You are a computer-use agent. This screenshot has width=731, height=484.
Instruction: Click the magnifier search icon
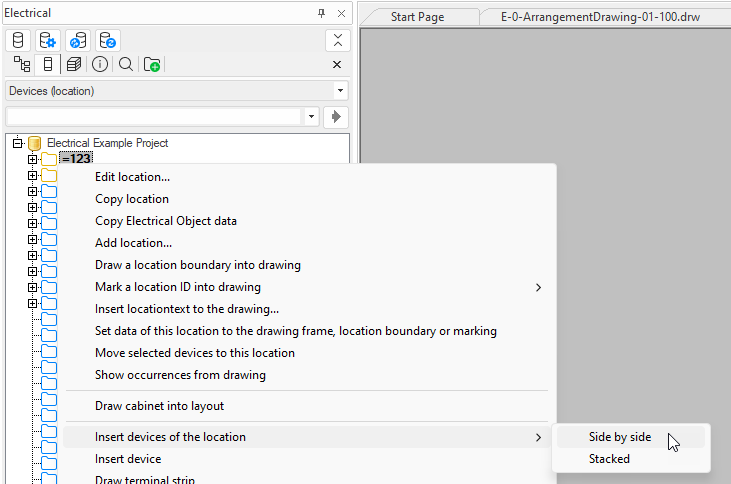(126, 65)
